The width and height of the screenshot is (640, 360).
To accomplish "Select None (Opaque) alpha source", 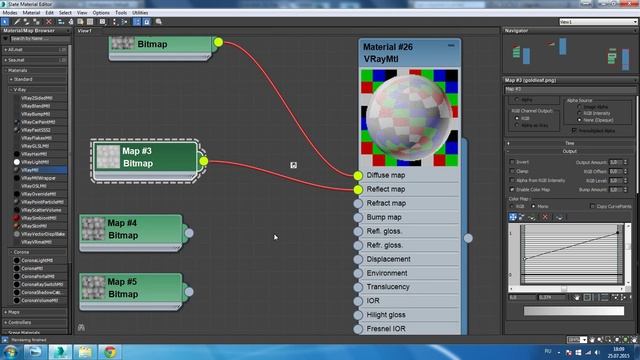I will 579,120.
